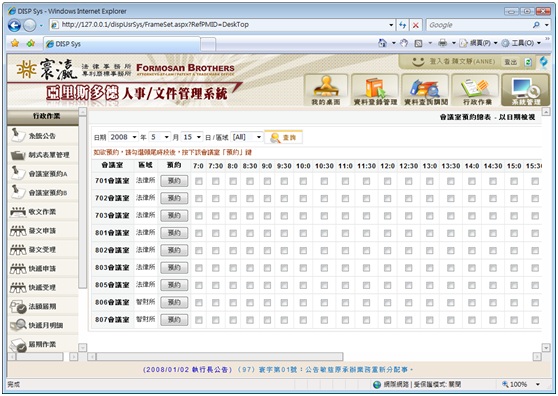Refresh the page using the address bar icon
Viewport: 558px width, 396px height.
point(402,25)
